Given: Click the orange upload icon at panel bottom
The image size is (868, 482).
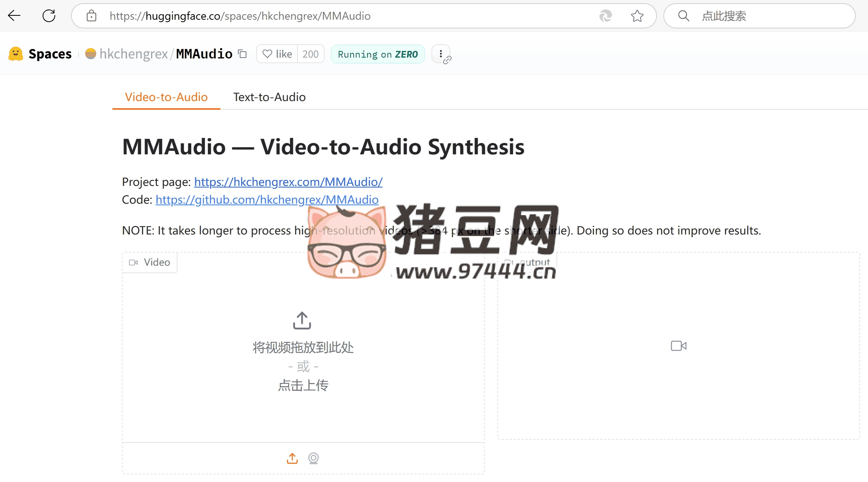Looking at the screenshot, I should point(292,458).
